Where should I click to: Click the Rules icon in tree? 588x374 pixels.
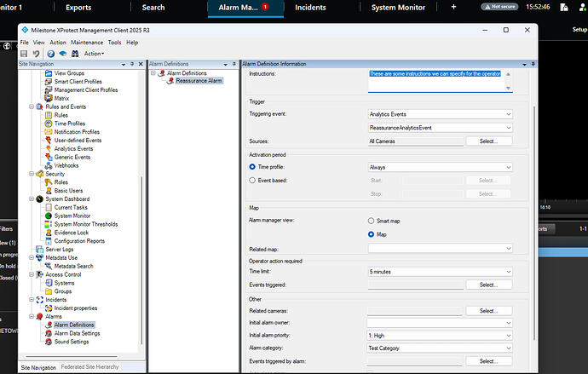click(x=49, y=115)
